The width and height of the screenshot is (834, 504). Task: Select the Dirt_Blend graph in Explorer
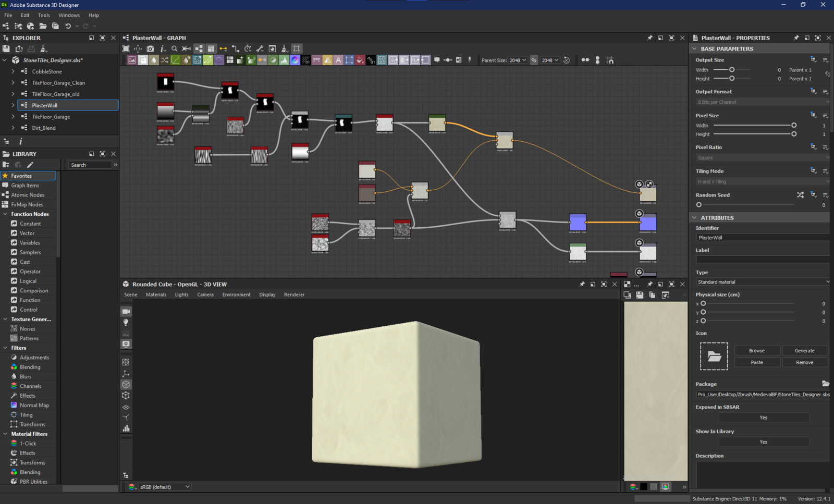[44, 128]
